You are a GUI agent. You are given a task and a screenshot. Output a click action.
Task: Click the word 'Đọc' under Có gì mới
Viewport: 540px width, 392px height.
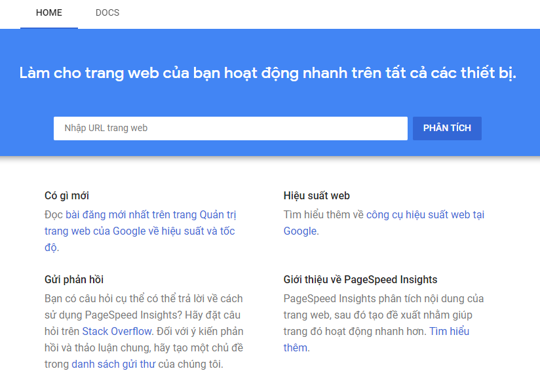(x=54, y=215)
